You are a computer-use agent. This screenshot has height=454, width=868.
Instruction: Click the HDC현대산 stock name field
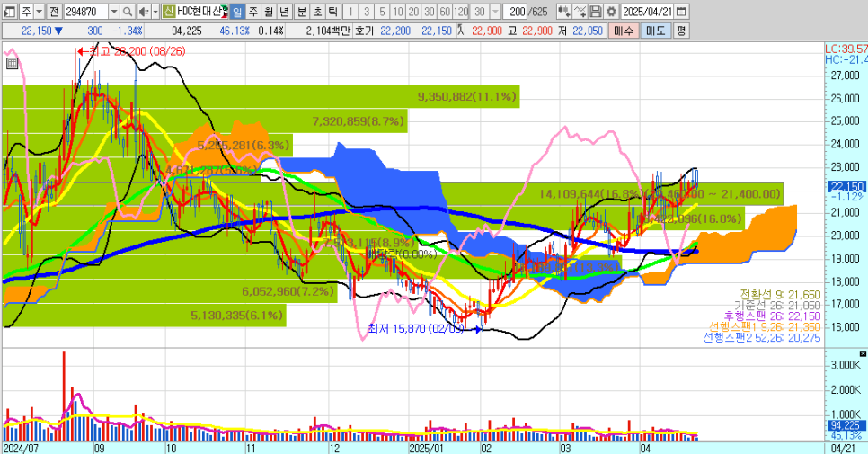point(201,11)
